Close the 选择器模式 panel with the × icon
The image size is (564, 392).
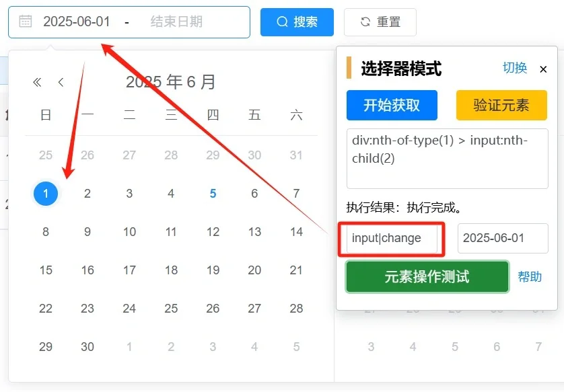[x=543, y=69]
